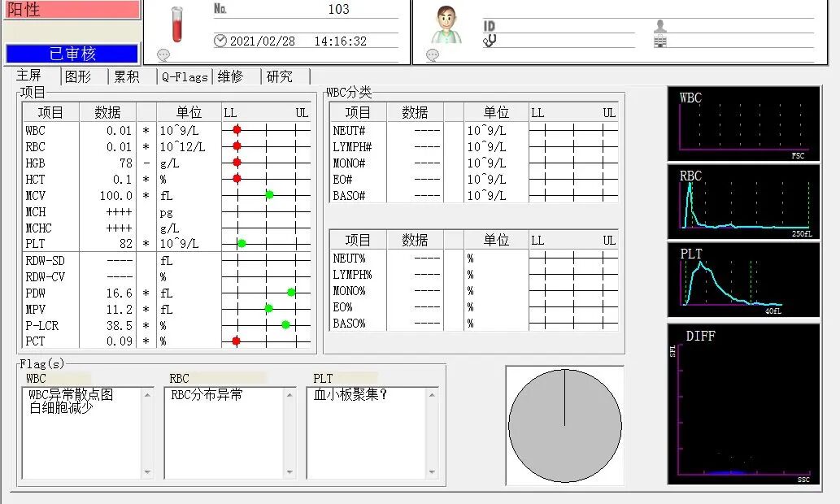The height and width of the screenshot is (504, 840).
Task: Select the PDW value 16.6
Action: (119, 293)
